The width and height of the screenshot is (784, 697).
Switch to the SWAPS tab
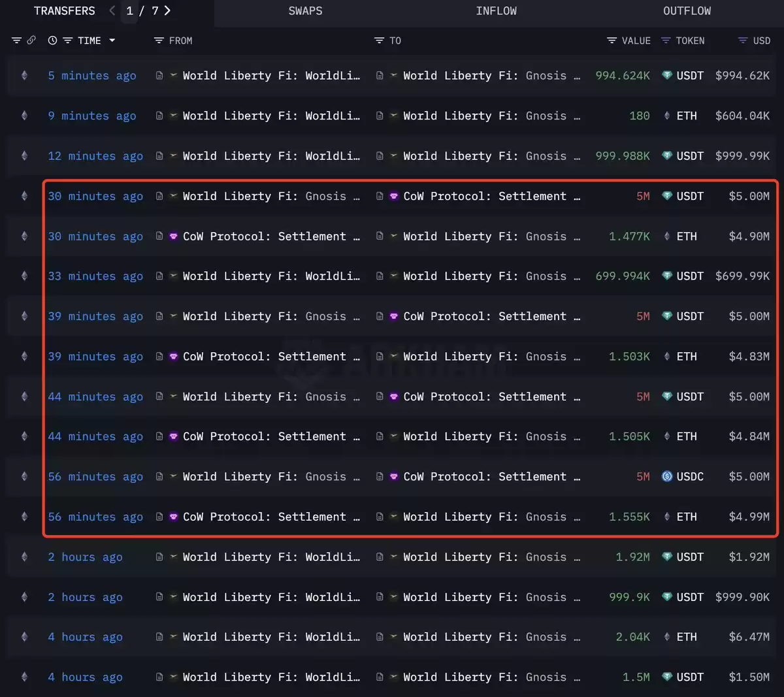pyautogui.click(x=305, y=11)
